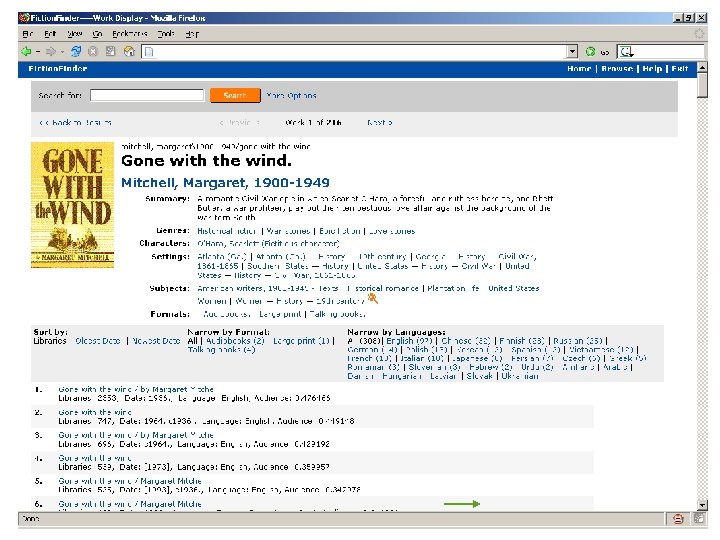Click the popup-blocked icon in status bar

point(678,519)
